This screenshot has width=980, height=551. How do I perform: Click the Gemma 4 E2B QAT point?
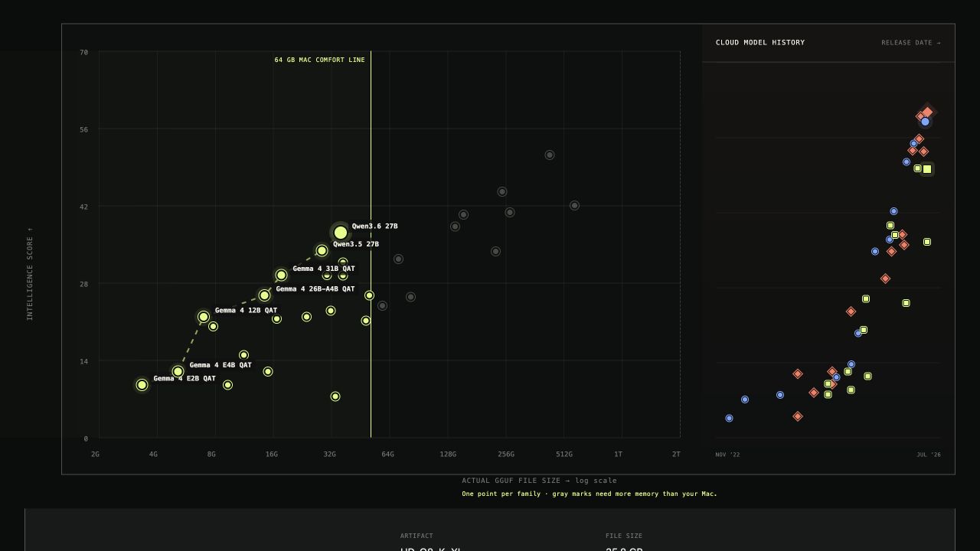coord(142,385)
